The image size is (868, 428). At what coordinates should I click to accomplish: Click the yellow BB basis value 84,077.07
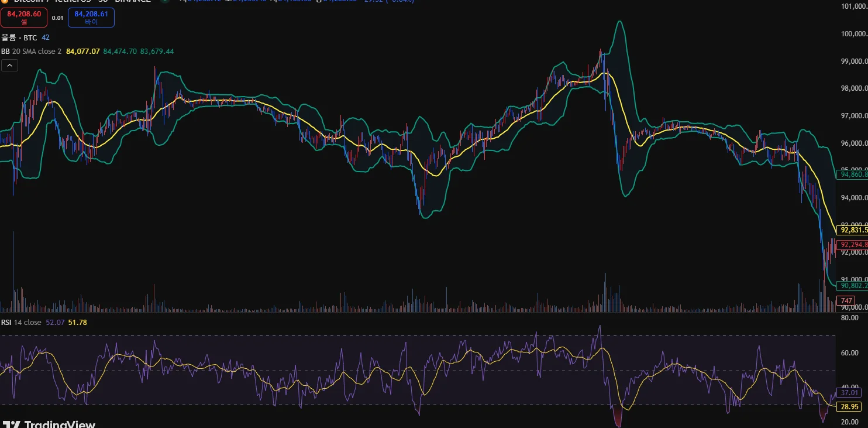83,52
